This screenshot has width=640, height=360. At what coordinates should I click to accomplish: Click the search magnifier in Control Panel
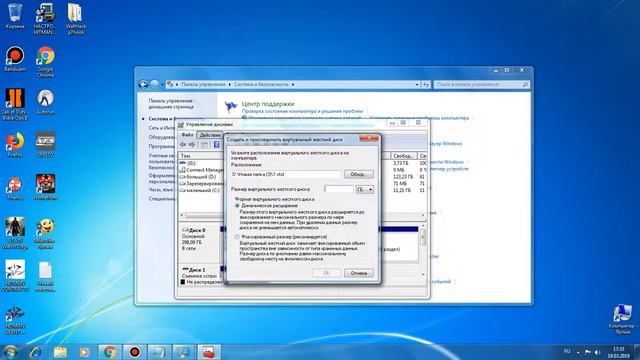coord(525,84)
